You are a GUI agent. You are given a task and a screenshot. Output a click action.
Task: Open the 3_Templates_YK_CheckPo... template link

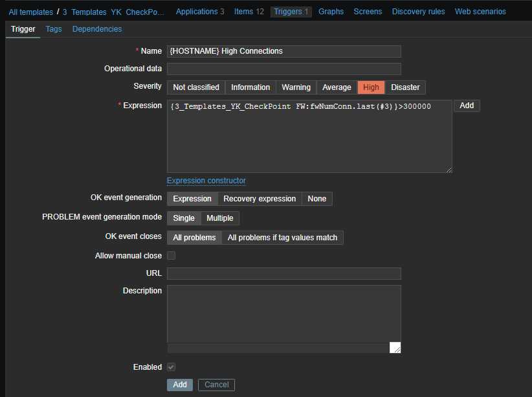click(x=113, y=12)
